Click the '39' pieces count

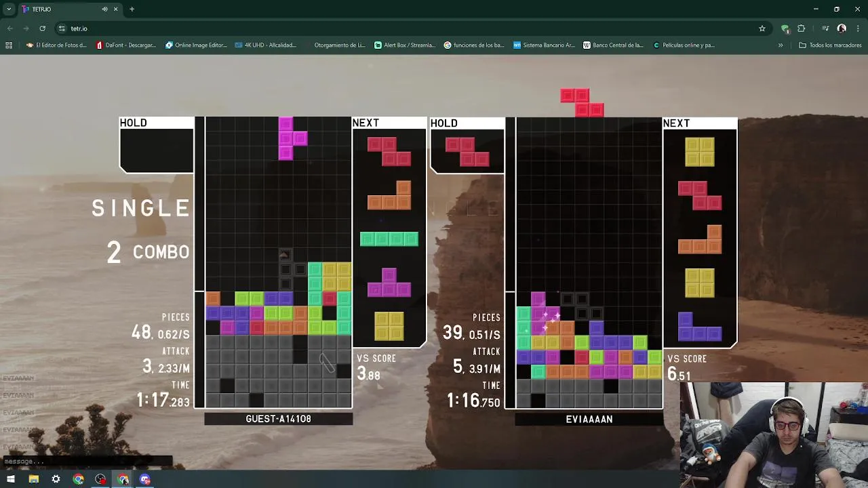pos(452,333)
